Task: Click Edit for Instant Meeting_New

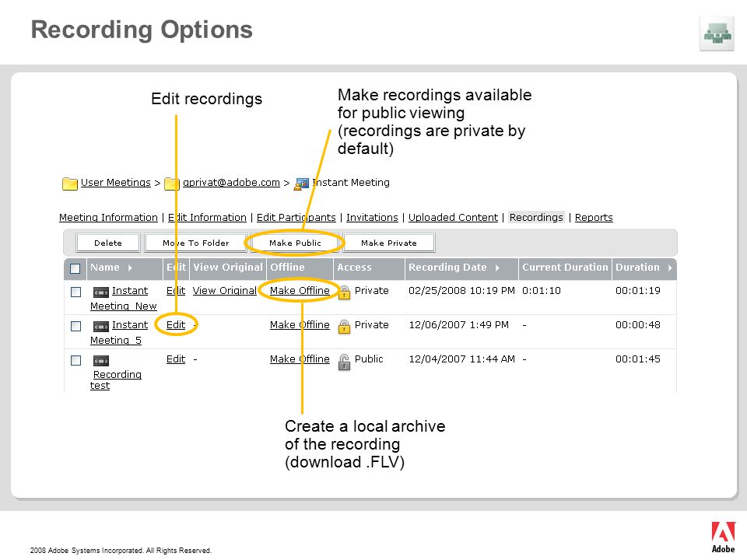Action: click(x=176, y=291)
